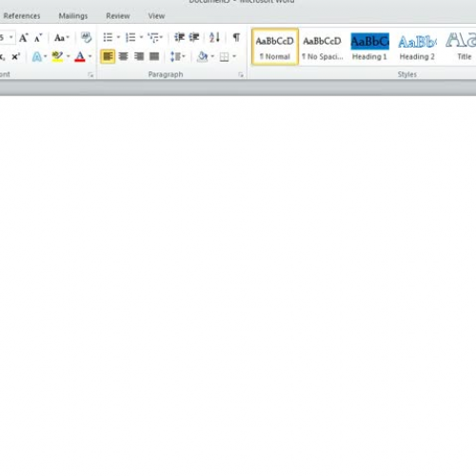Image resolution: width=476 pixels, height=476 pixels.
Task: Open Line and Paragraph Spacing menu
Action: point(177,57)
